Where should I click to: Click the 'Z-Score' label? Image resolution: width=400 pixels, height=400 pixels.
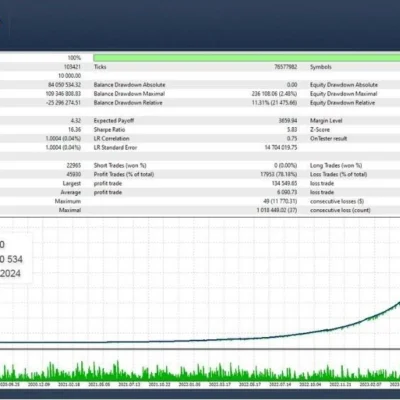320,130
